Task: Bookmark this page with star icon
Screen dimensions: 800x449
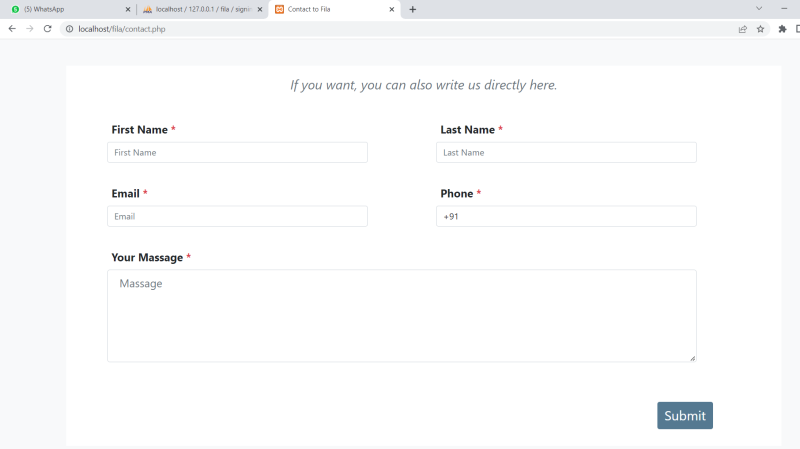Action: [x=760, y=29]
